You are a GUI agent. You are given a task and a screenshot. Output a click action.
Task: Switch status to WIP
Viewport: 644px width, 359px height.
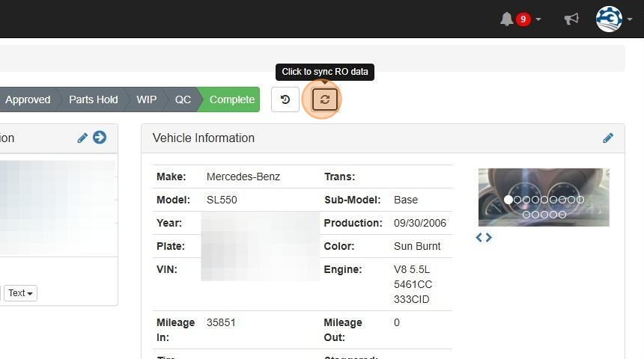click(x=147, y=99)
